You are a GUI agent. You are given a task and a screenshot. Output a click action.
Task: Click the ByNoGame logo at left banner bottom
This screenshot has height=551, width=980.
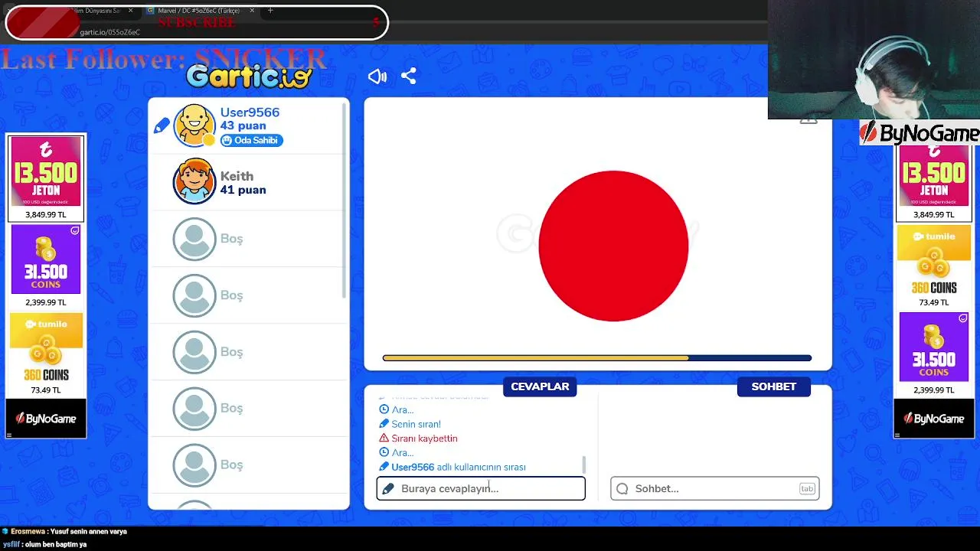click(46, 419)
